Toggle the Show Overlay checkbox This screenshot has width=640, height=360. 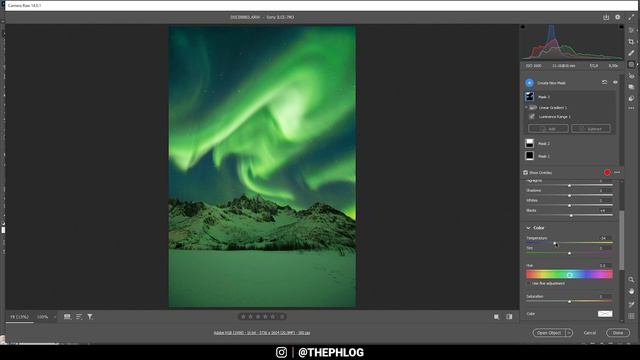(526, 173)
